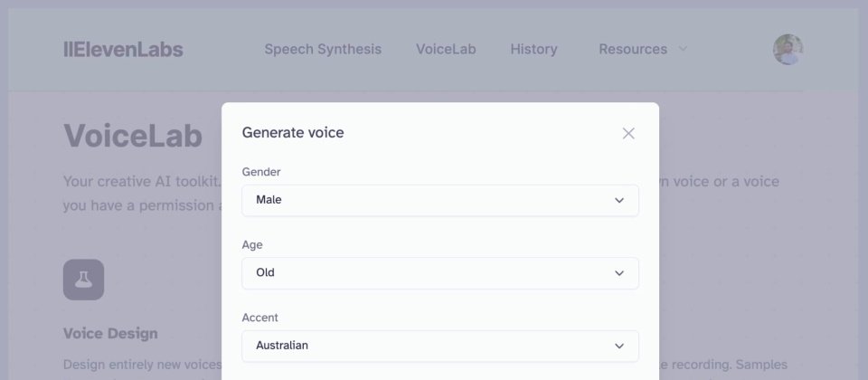Click the Gender field label
Screen dimensions: 868x380
pos(262,172)
